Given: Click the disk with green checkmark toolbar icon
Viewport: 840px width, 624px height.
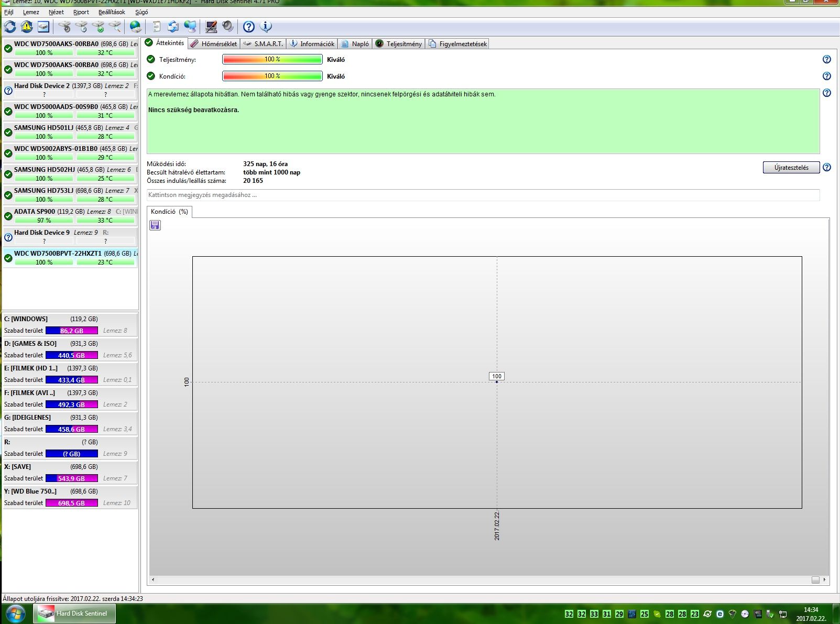Looking at the screenshot, I should (x=98, y=27).
